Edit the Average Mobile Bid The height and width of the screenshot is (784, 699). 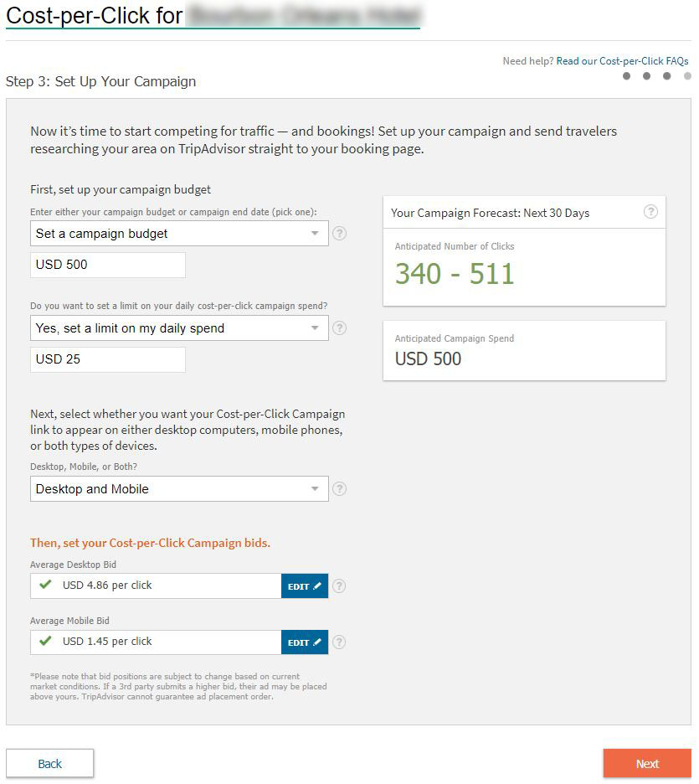tap(305, 643)
